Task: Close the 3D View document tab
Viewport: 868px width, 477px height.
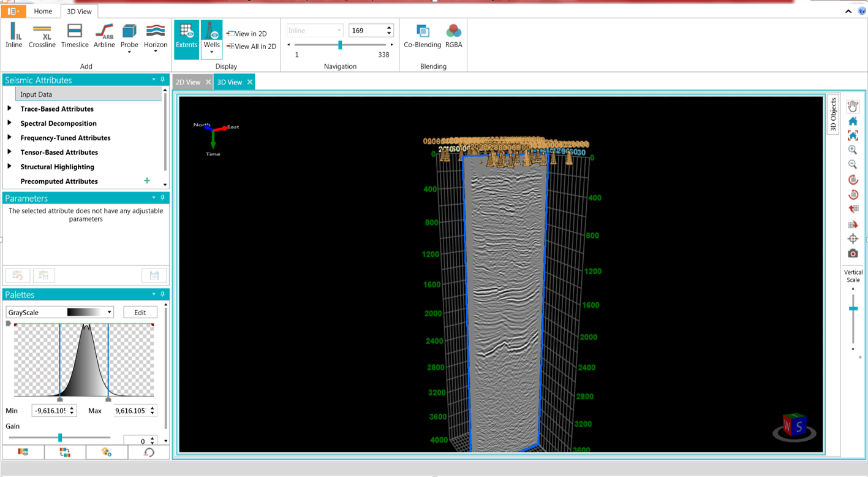Action: [250, 82]
